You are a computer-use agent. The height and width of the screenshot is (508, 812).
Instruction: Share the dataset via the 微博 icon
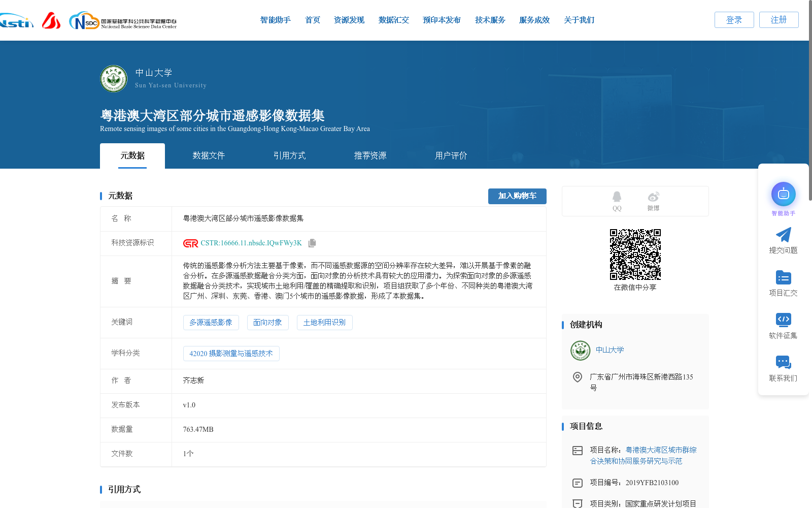(653, 197)
